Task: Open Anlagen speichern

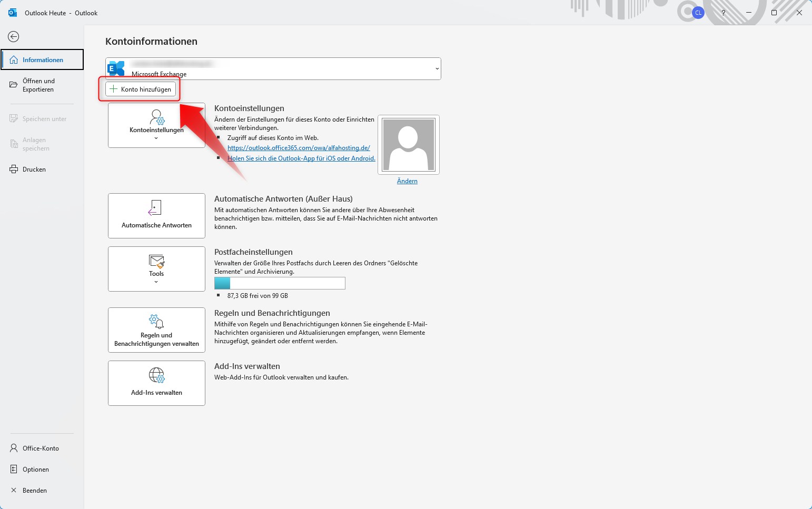Action: point(36,144)
